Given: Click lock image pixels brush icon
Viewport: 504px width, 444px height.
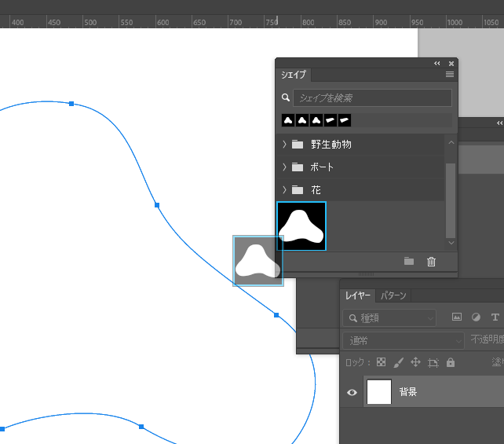Looking at the screenshot, I should coord(398,363).
